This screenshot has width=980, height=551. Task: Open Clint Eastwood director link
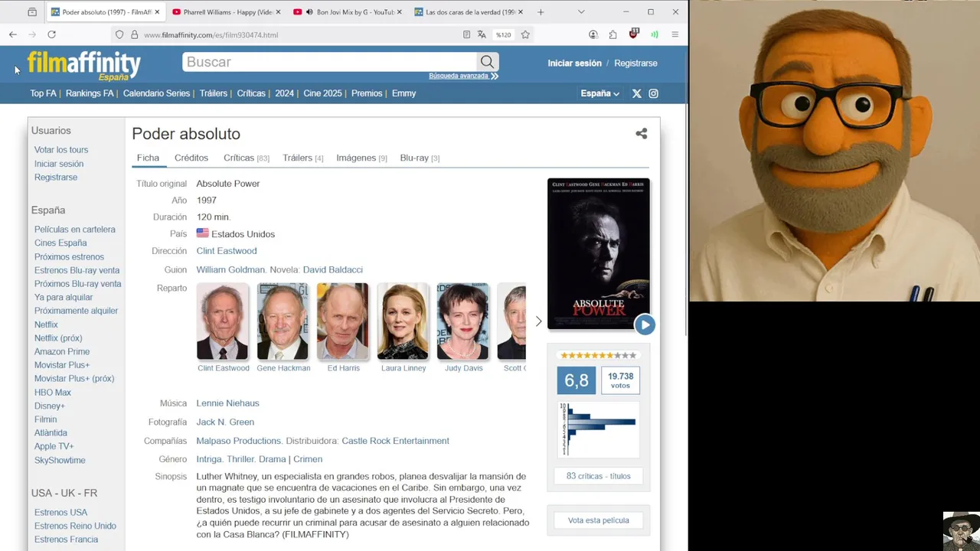tap(227, 251)
